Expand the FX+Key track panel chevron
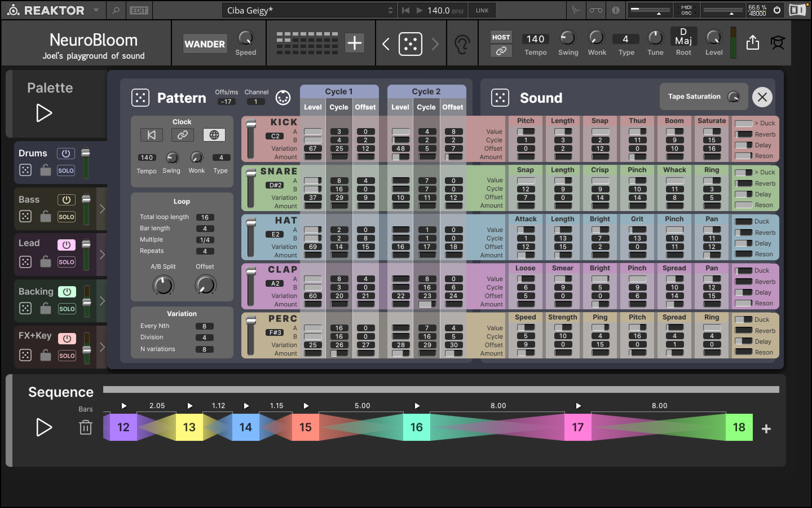The width and height of the screenshot is (812, 508). click(x=102, y=347)
